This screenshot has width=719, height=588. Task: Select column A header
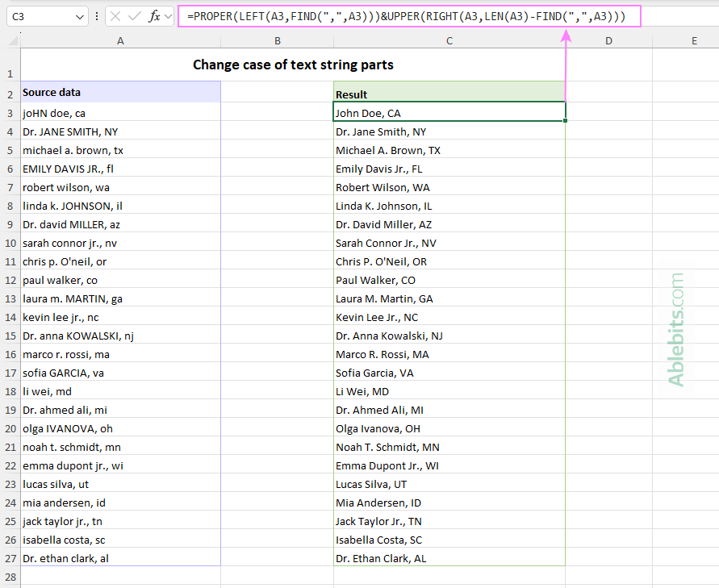(x=120, y=40)
